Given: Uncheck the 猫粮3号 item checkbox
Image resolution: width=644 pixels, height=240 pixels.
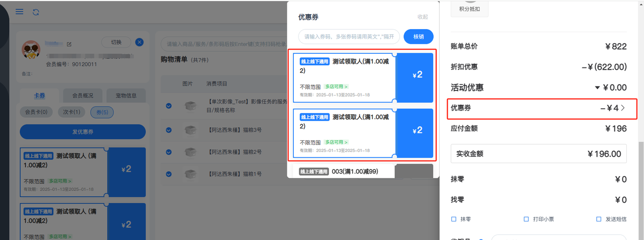Looking at the screenshot, I should click(169, 130).
